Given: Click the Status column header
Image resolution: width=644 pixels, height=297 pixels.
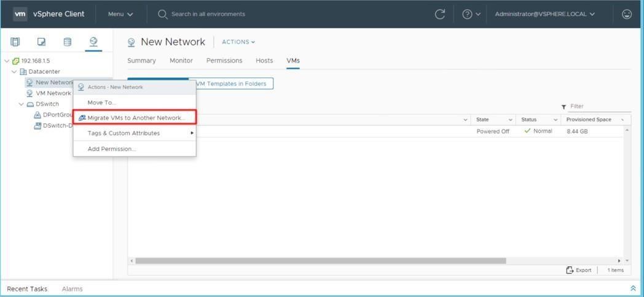Looking at the screenshot, I should [529, 120].
